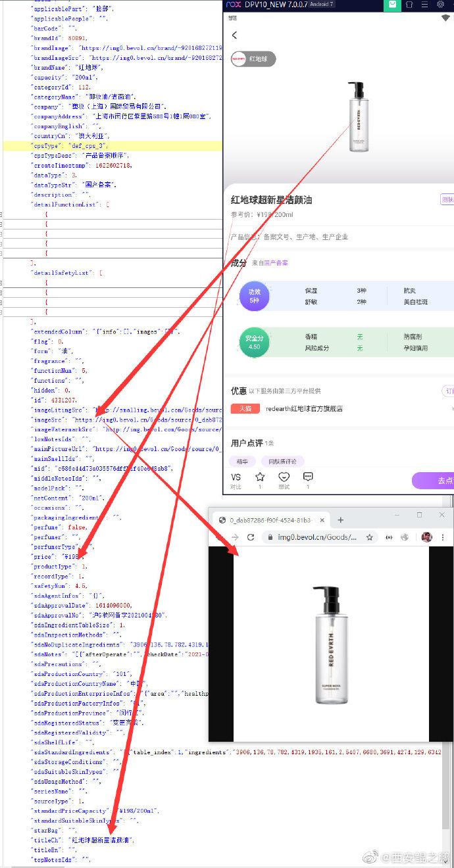
Task: Select the createTimestamp line
Action: 82,165
